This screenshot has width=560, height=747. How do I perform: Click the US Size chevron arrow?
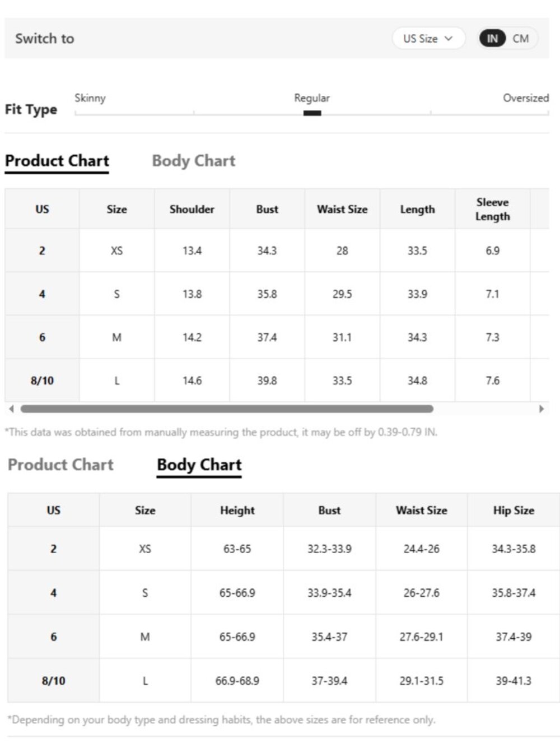pos(448,39)
